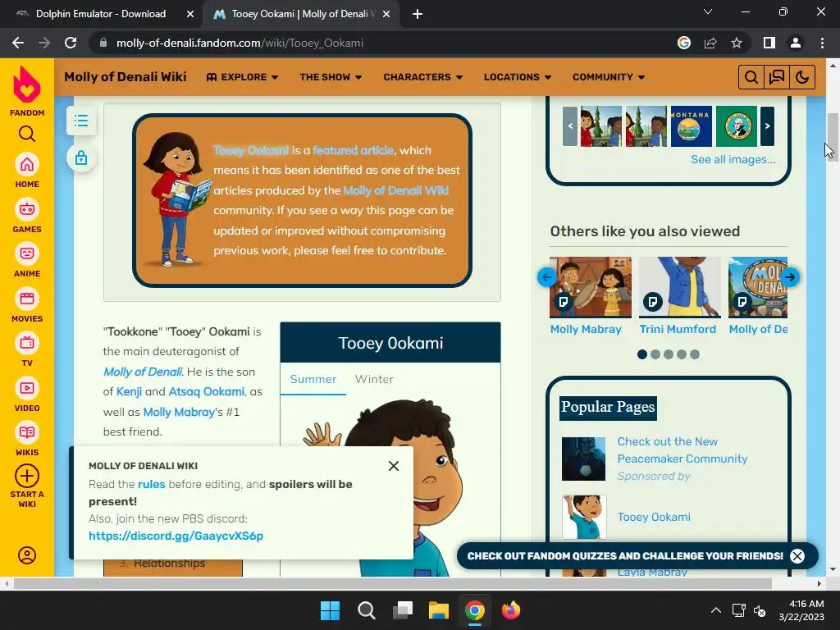Open Molly Mabray recommended thumbnail

[x=591, y=287]
